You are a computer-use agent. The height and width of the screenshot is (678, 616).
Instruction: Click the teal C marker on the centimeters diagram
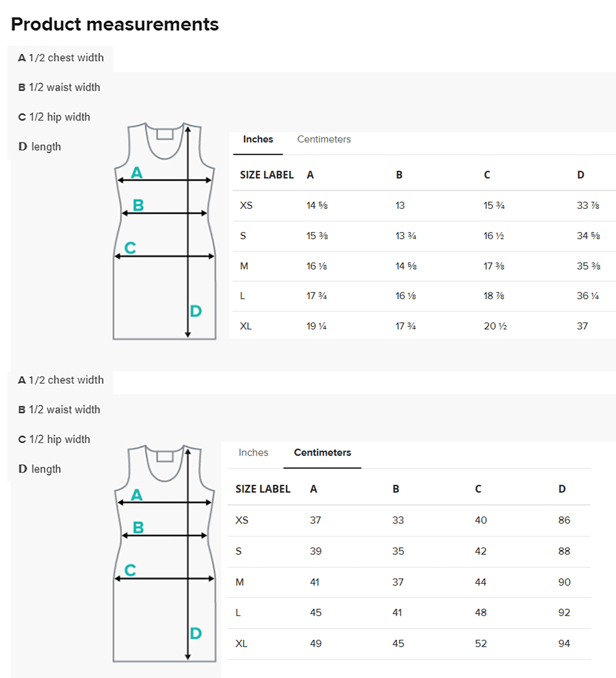tap(130, 570)
